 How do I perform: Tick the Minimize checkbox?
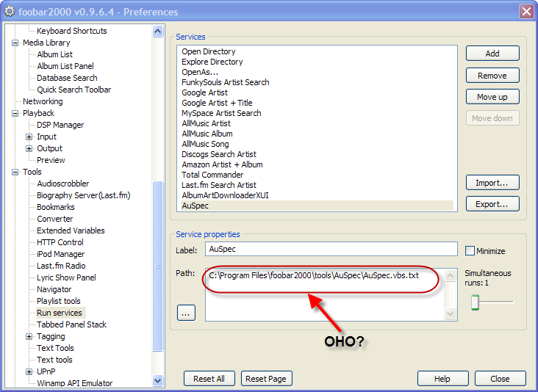point(470,251)
